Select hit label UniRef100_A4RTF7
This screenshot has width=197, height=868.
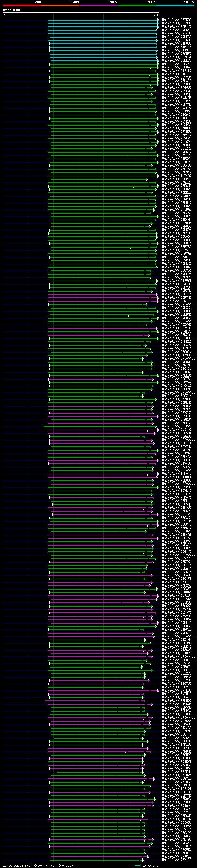point(176,74)
